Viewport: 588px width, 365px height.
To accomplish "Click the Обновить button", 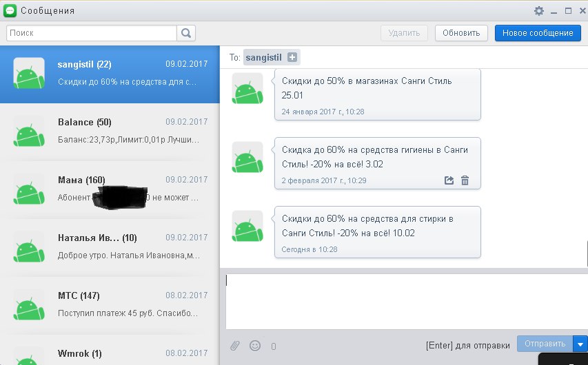I will click(461, 33).
